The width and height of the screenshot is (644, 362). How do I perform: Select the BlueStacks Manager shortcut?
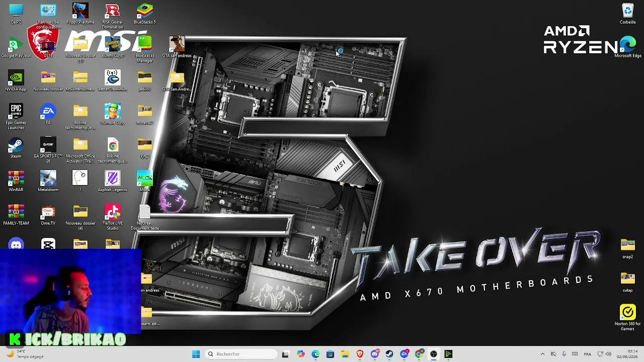(x=144, y=50)
